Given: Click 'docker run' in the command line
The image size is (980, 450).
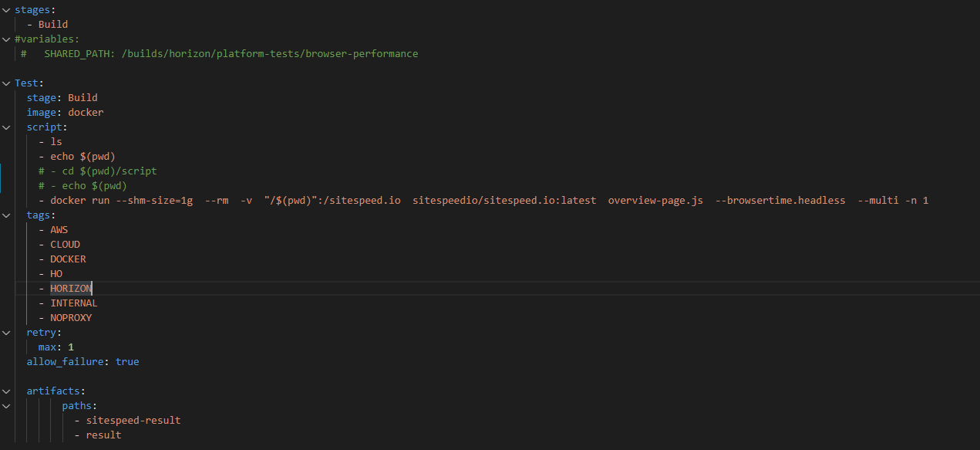Looking at the screenshot, I should click(x=80, y=201).
